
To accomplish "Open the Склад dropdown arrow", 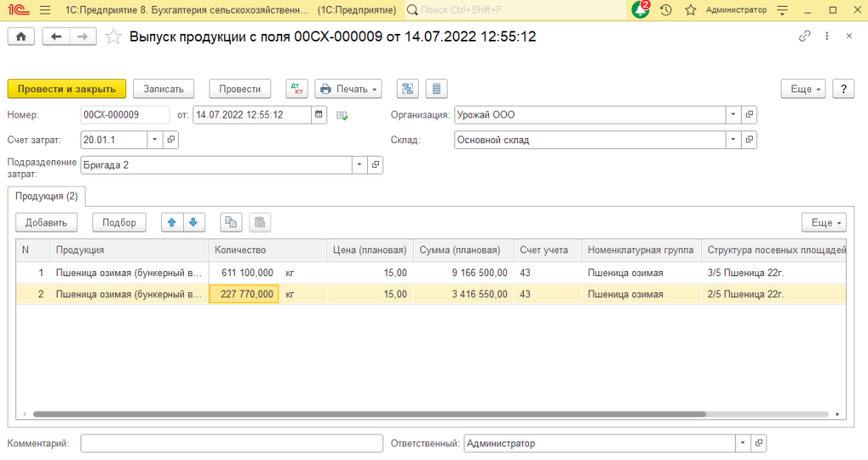I will point(732,140).
